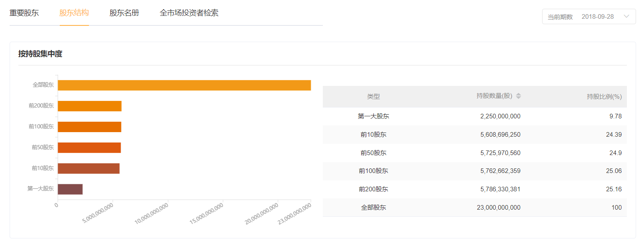Screen dimensions: 644x243
Task: Click the 前200股东 bar in chart
Action: coord(89,106)
